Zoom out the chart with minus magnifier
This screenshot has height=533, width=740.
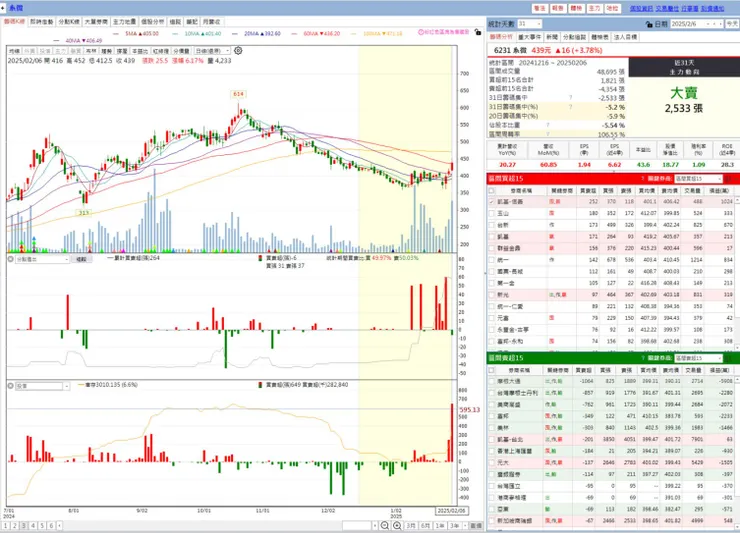[385, 525]
